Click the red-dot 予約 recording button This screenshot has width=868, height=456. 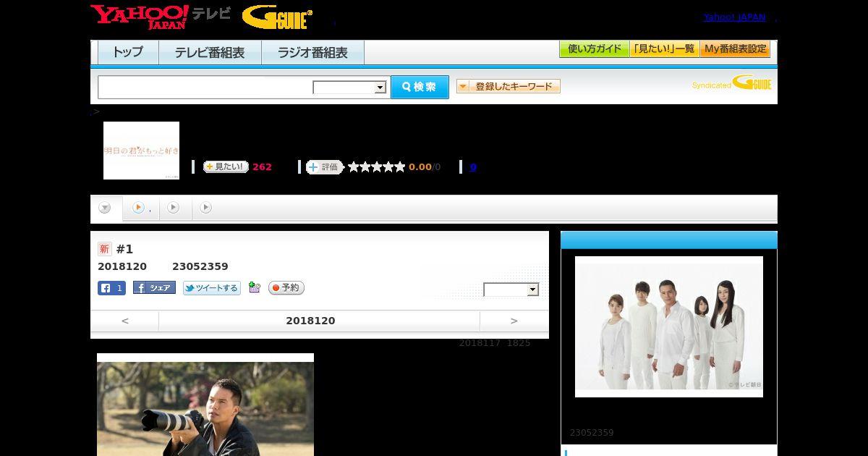(x=286, y=287)
